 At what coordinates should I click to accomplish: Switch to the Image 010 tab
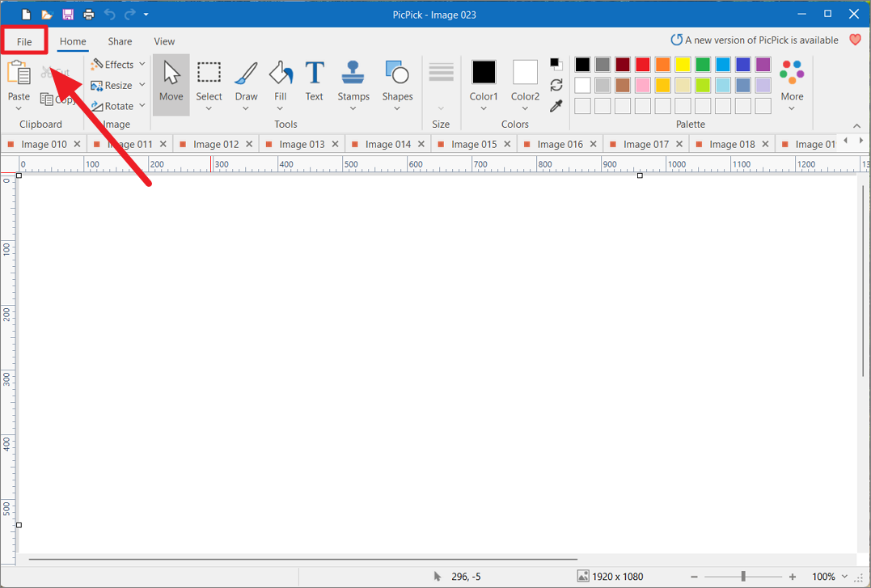coord(44,145)
